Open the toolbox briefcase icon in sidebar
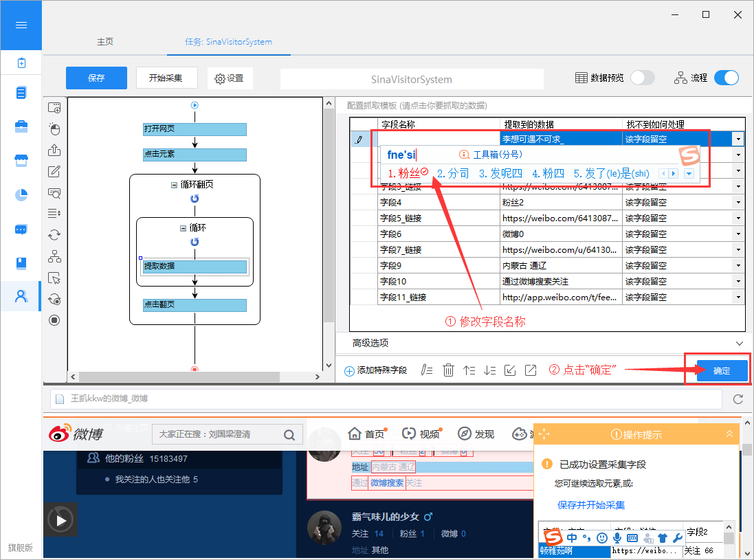The height and width of the screenshot is (560, 754). coord(21,126)
